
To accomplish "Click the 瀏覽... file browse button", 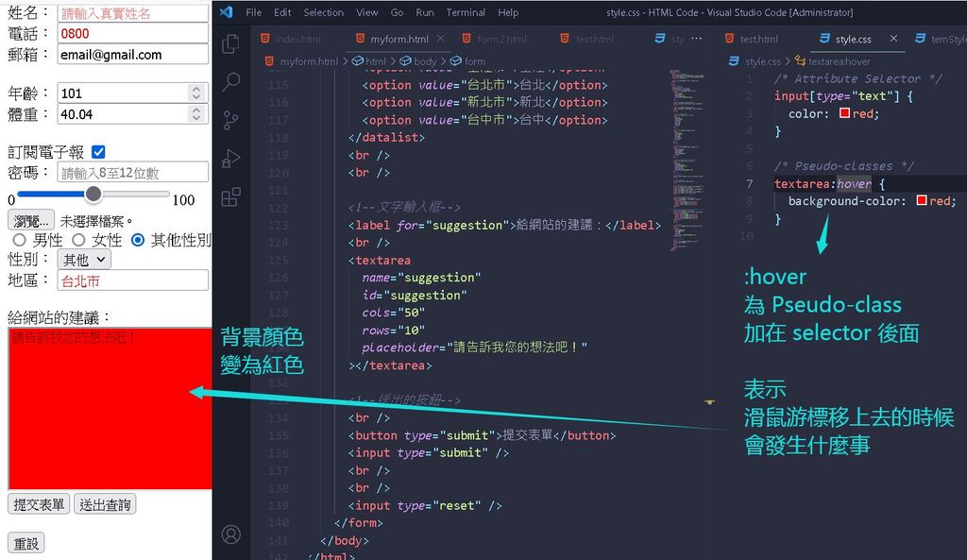I will click(x=31, y=220).
